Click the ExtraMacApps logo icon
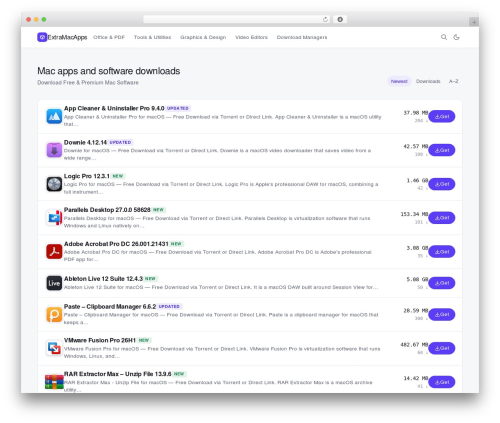Image resolution: width=500 pixels, height=423 pixels. coord(42,37)
